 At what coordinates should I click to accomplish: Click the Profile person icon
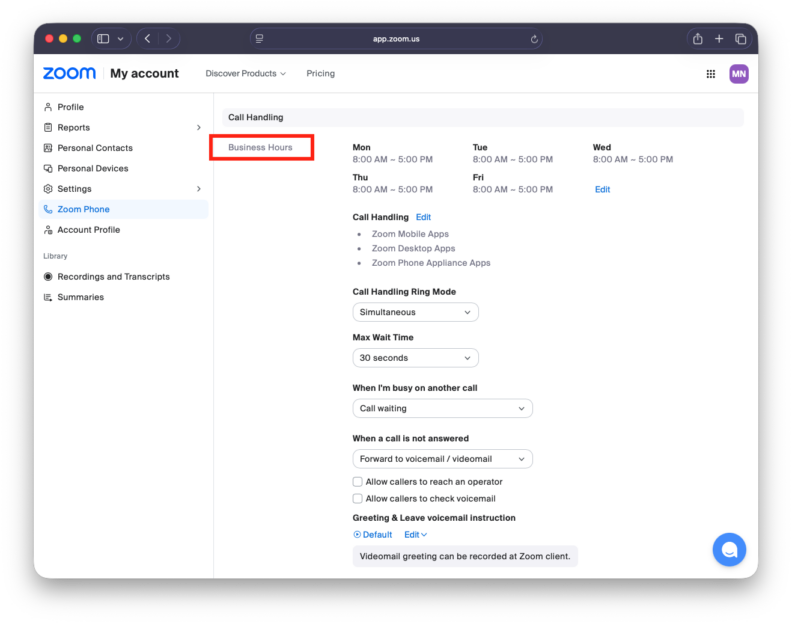pyautogui.click(x=48, y=107)
